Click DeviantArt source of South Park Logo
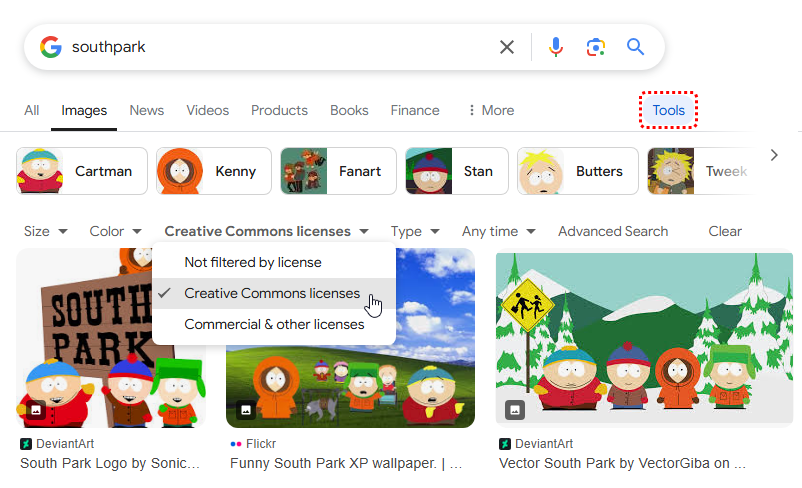Viewport: 802px width, 488px height. tap(57, 443)
